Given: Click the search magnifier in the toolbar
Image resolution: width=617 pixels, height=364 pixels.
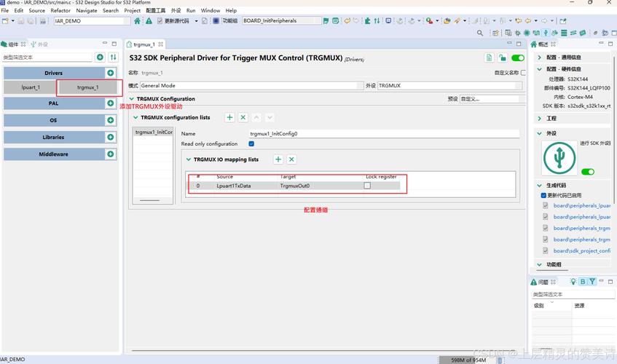Looking at the screenshot, I should point(480,33).
